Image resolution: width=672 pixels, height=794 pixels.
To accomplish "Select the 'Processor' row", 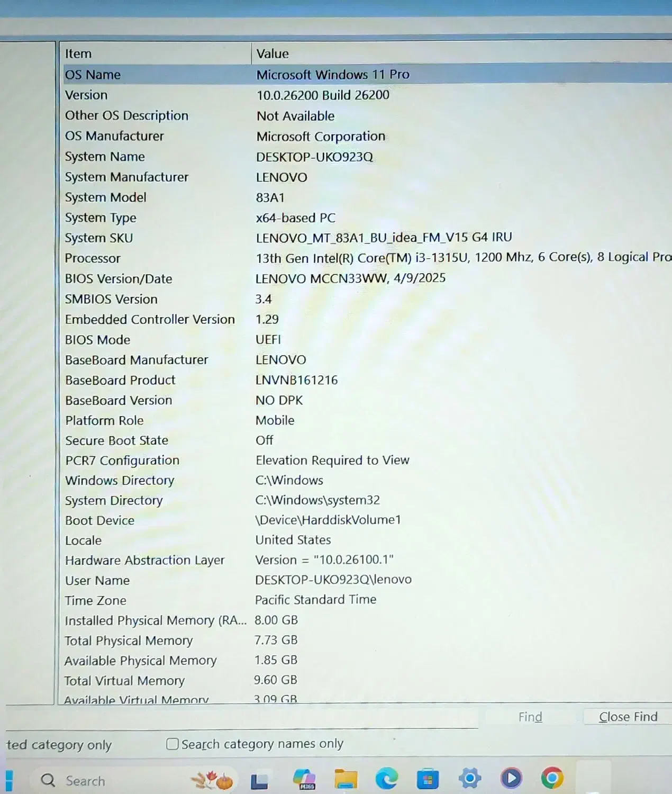I will (x=368, y=258).
